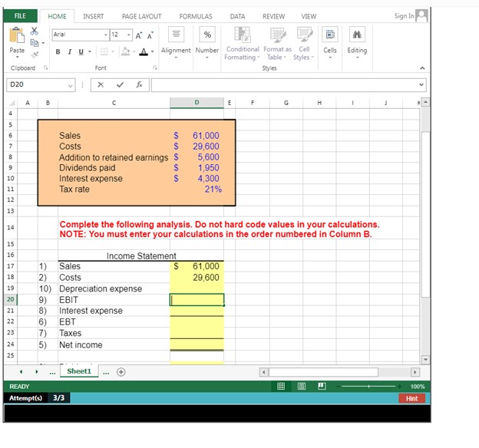Click the 100% zoom level
The height and width of the screenshot is (448, 479).
pos(418,387)
